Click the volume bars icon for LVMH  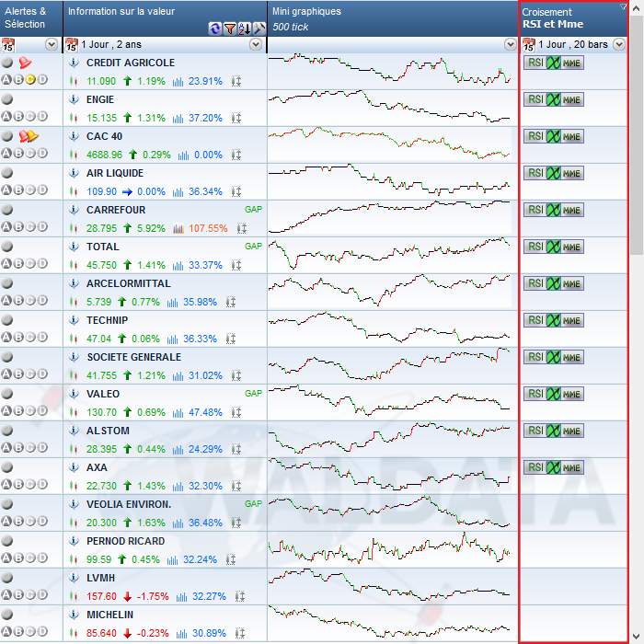(181, 597)
